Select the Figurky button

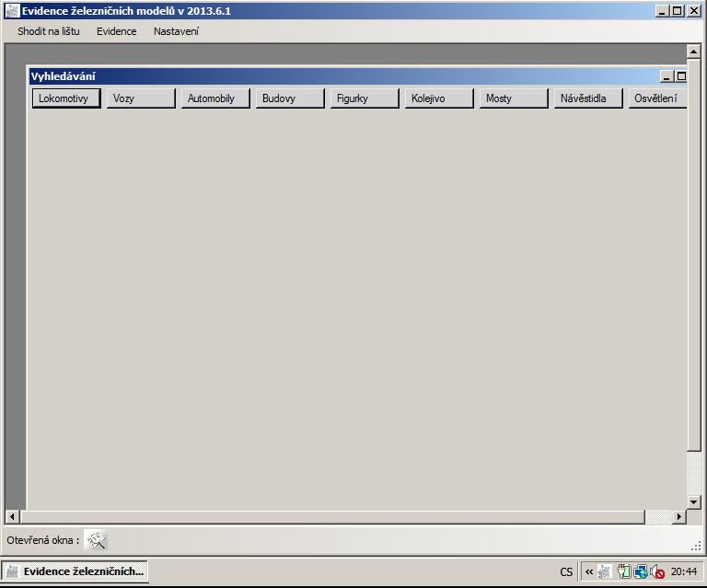(364, 98)
